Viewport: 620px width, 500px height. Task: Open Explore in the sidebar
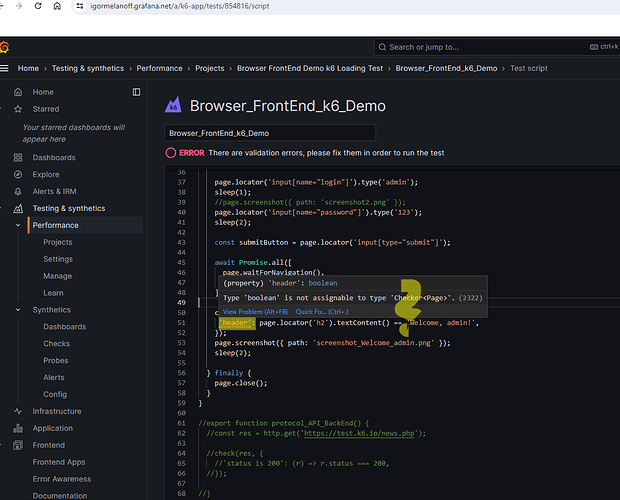click(x=46, y=174)
